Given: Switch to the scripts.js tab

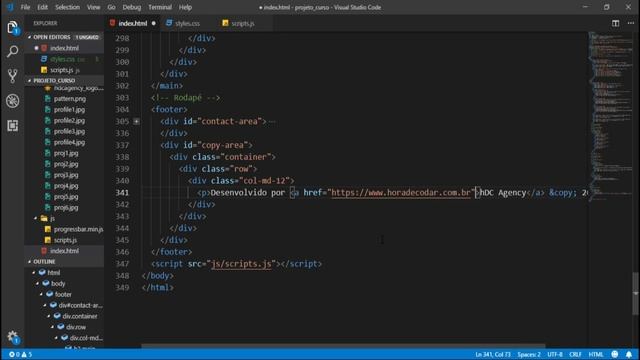Looking at the screenshot, I should point(243,23).
